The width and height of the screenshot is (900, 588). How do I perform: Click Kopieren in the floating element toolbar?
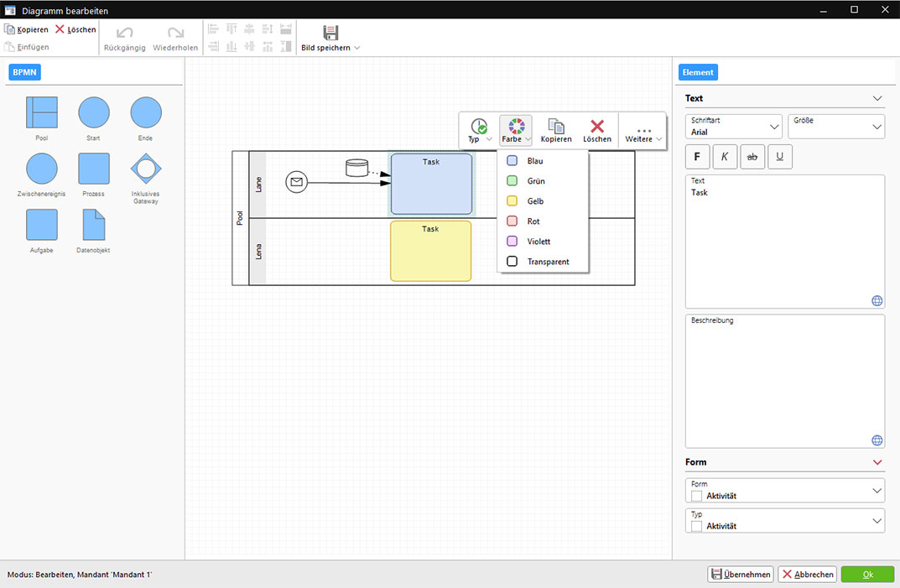555,130
